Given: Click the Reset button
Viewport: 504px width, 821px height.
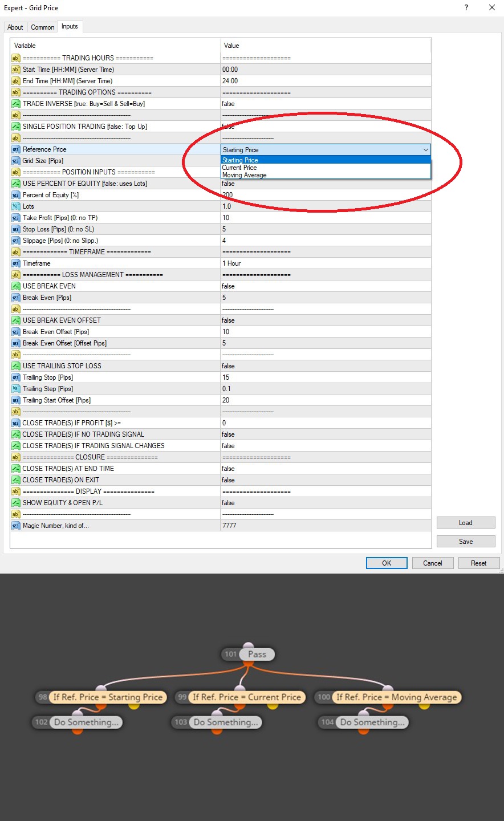Looking at the screenshot, I should tap(479, 563).
